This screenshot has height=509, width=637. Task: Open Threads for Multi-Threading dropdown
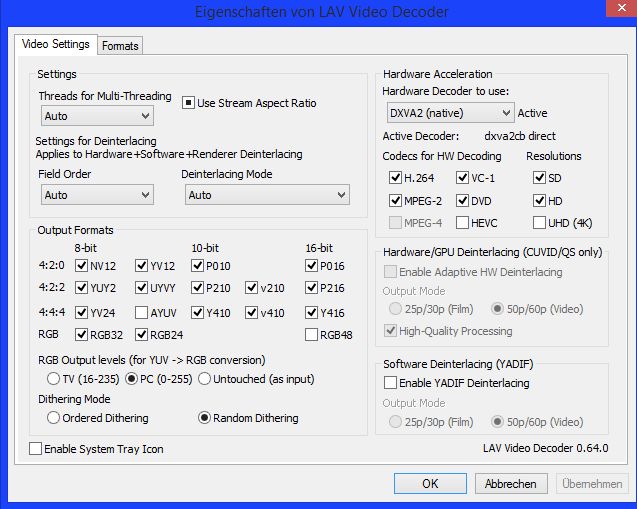click(x=97, y=116)
